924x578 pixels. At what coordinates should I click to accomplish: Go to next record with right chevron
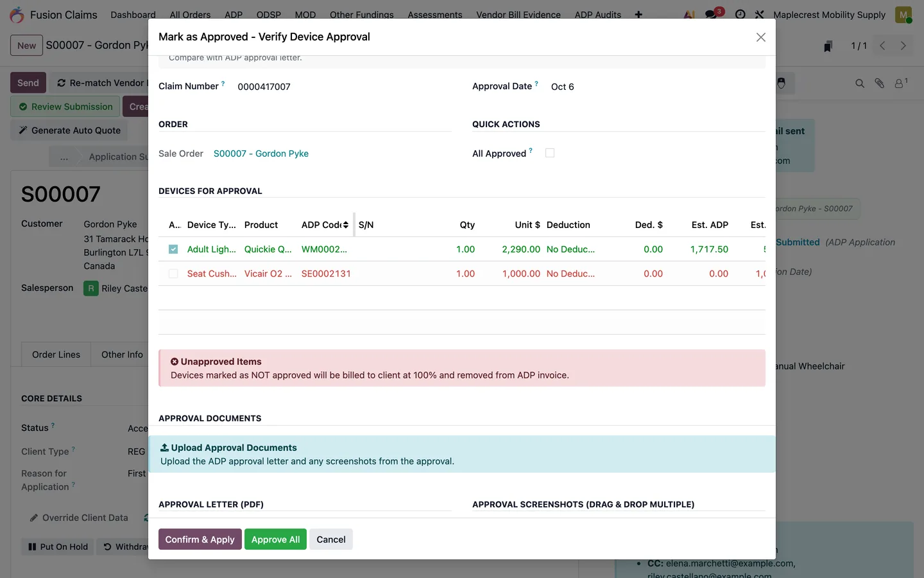[x=903, y=46]
